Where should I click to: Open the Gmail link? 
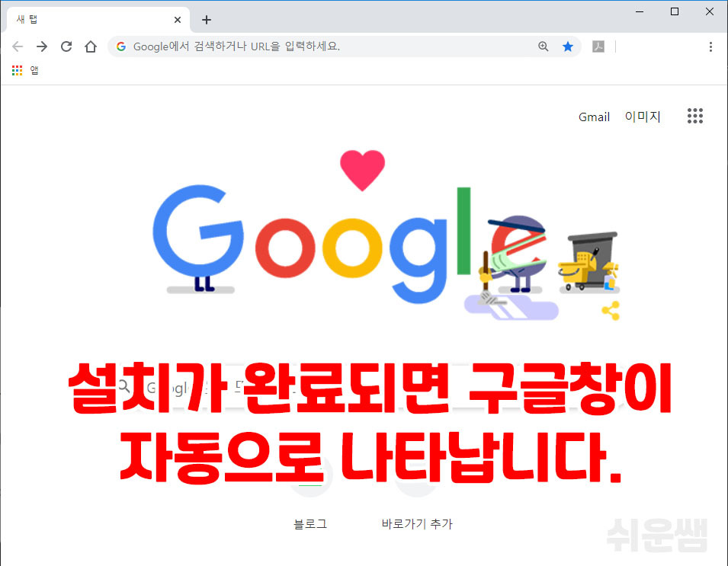pos(594,117)
